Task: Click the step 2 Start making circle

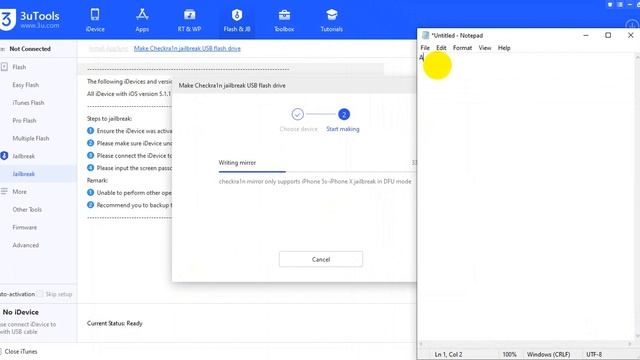Action: point(344,114)
